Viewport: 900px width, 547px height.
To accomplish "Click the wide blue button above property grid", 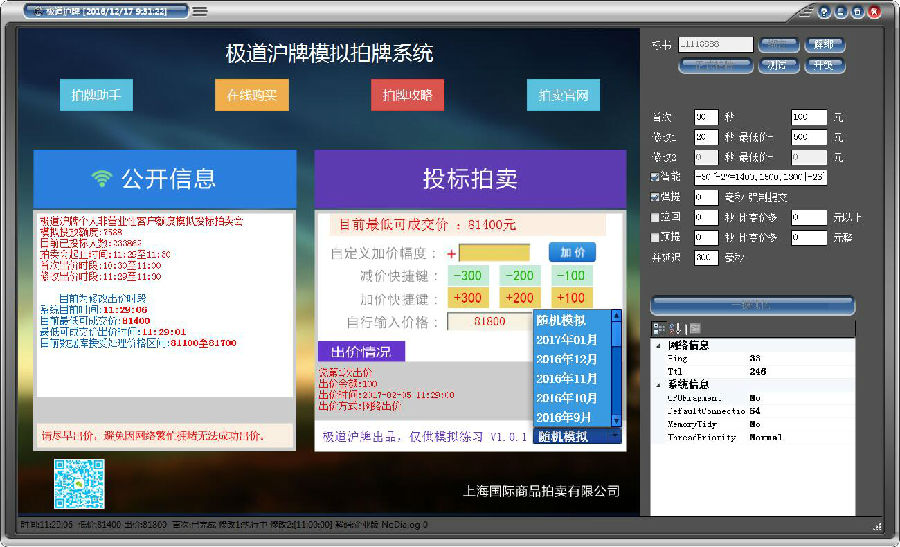I will pyautogui.click(x=753, y=305).
